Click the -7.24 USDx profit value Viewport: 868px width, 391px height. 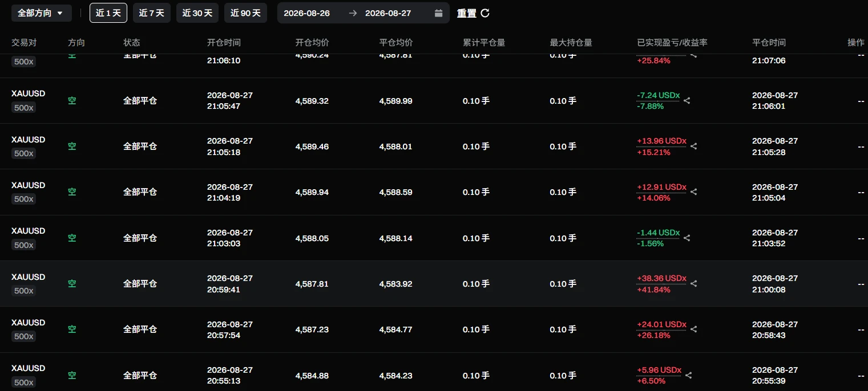point(659,95)
